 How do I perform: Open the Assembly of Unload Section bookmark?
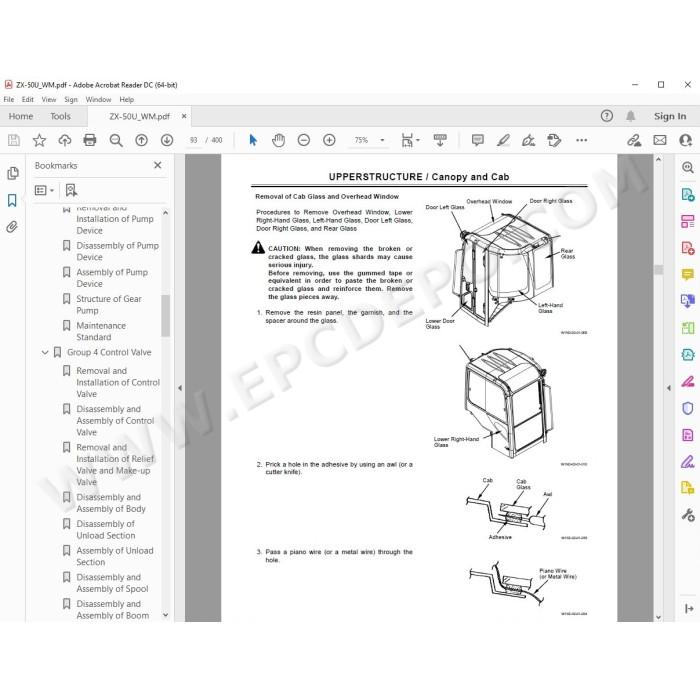pos(115,556)
